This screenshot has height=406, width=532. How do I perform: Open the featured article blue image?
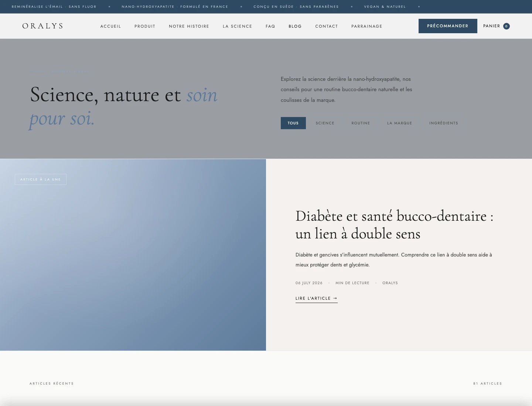click(x=133, y=255)
